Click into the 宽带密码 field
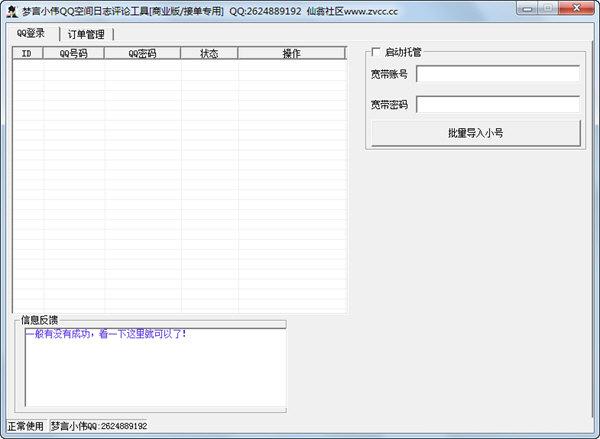The image size is (600, 439). pos(498,104)
